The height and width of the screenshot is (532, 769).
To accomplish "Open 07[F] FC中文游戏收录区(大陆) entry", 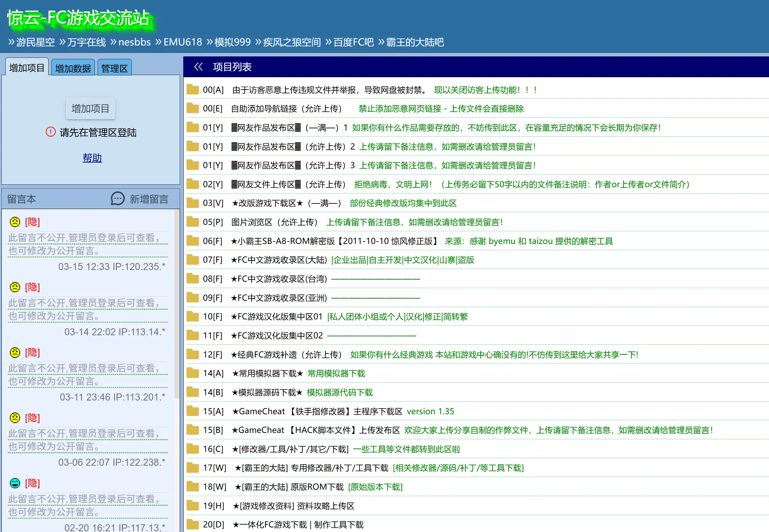I will [278, 260].
